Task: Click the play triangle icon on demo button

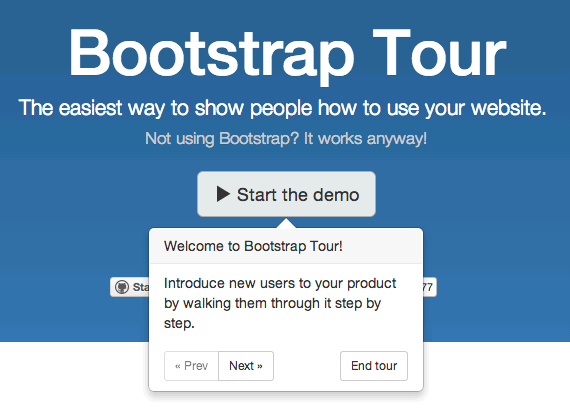Action: point(223,194)
